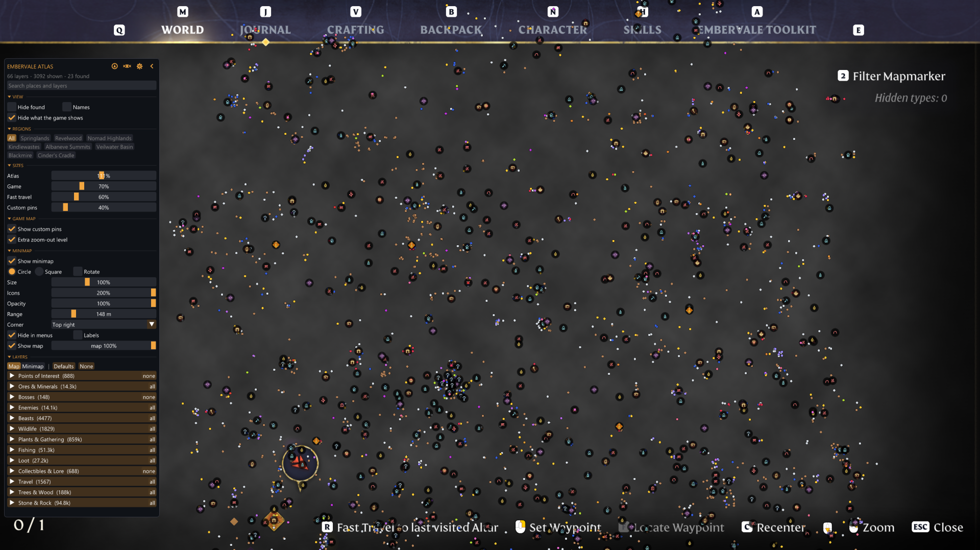Enable the Names checkbox
This screenshot has width=980, height=550.
pos(67,107)
